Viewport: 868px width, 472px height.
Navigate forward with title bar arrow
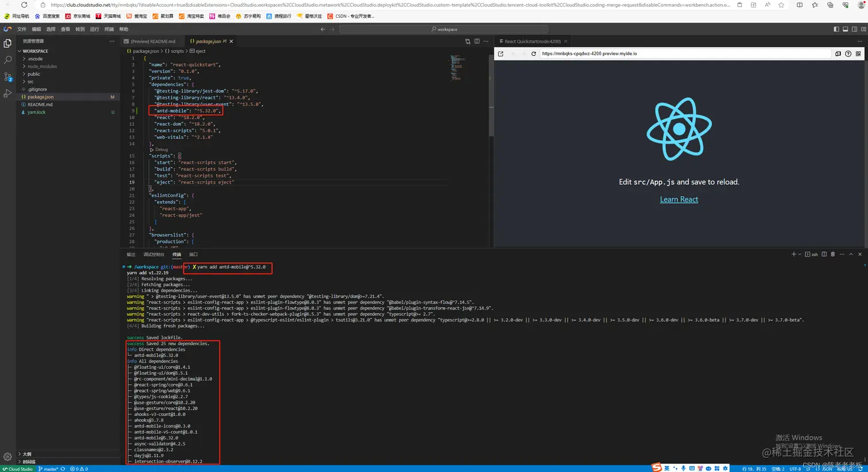tap(332, 29)
